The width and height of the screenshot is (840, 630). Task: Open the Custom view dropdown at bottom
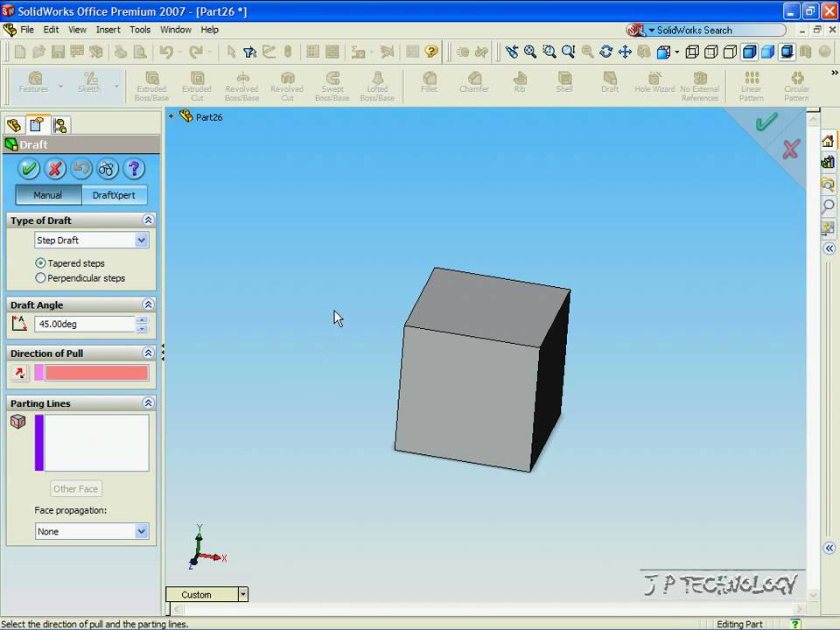243,594
